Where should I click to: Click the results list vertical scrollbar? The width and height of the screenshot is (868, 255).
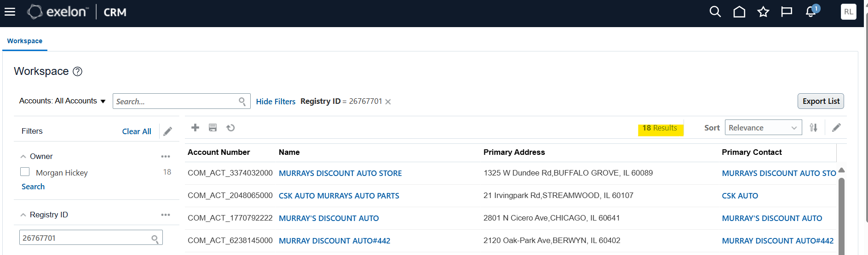[x=841, y=216]
